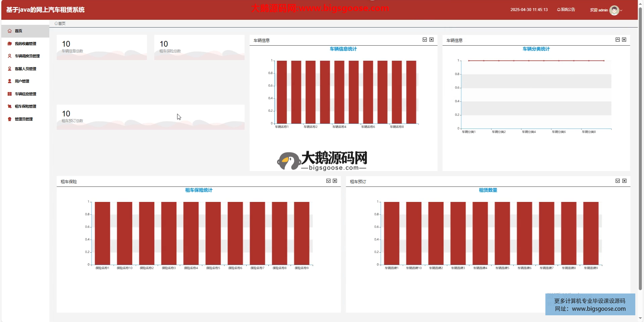Expand the admin user dropdown arrow
644x322 pixels.
pos(621,10)
